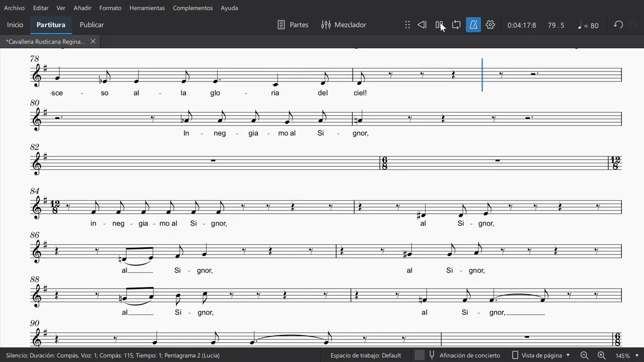Viewport: 644px width, 362px height.
Task: Rewind playback to the start
Action: (x=422, y=25)
